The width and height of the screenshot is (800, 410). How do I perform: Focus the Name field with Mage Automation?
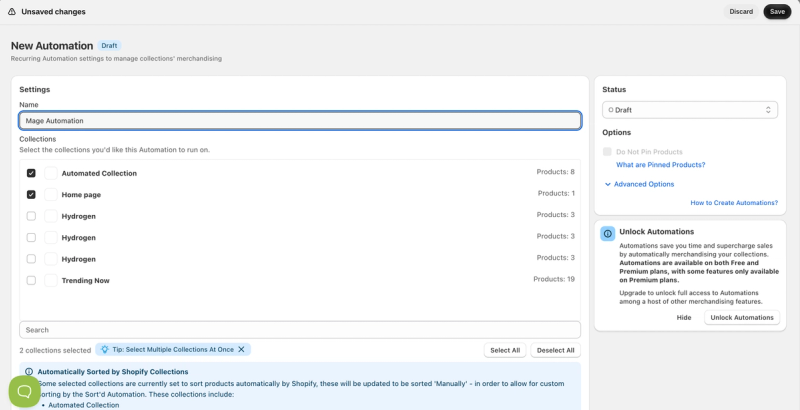pos(300,121)
